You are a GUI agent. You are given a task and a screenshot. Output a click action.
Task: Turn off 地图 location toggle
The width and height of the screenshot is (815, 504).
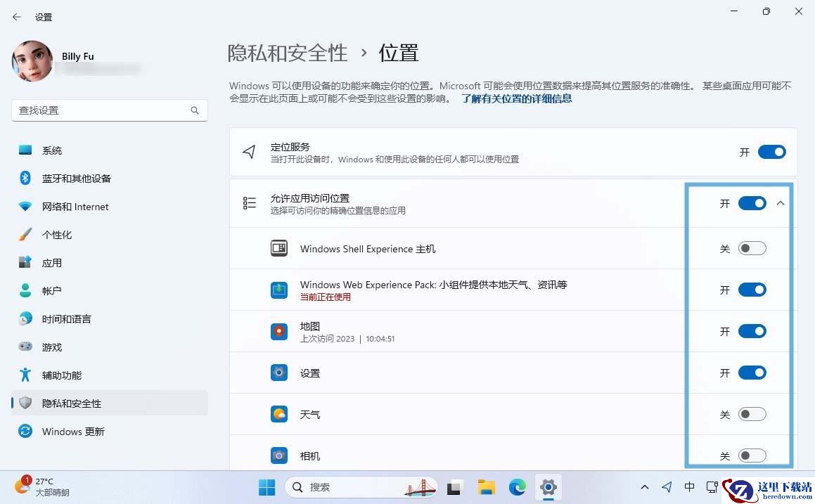tap(752, 332)
